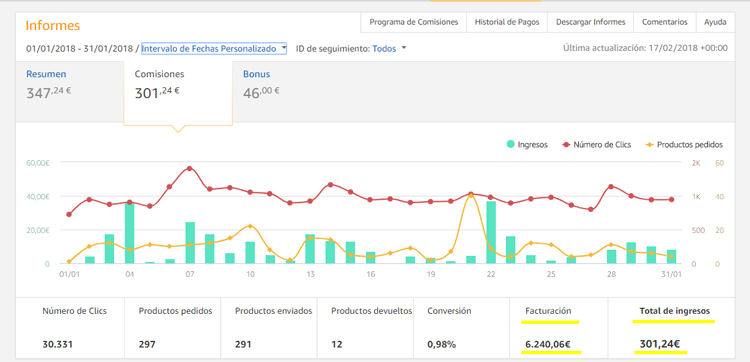Go to the Comentarios section
Screen dimensions: 750x362
(665, 22)
